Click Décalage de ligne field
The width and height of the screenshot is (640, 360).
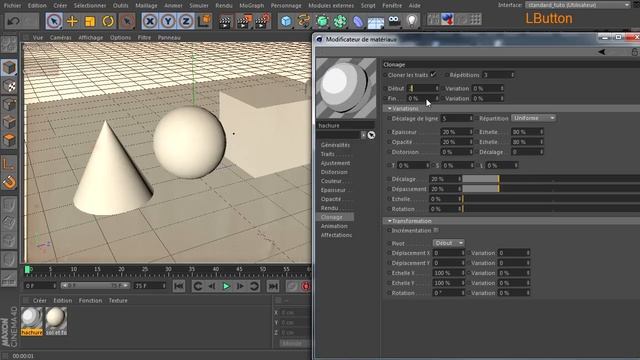pos(457,118)
